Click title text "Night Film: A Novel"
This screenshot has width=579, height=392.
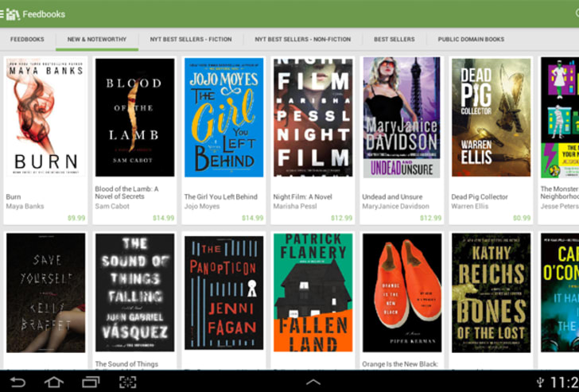click(x=302, y=196)
